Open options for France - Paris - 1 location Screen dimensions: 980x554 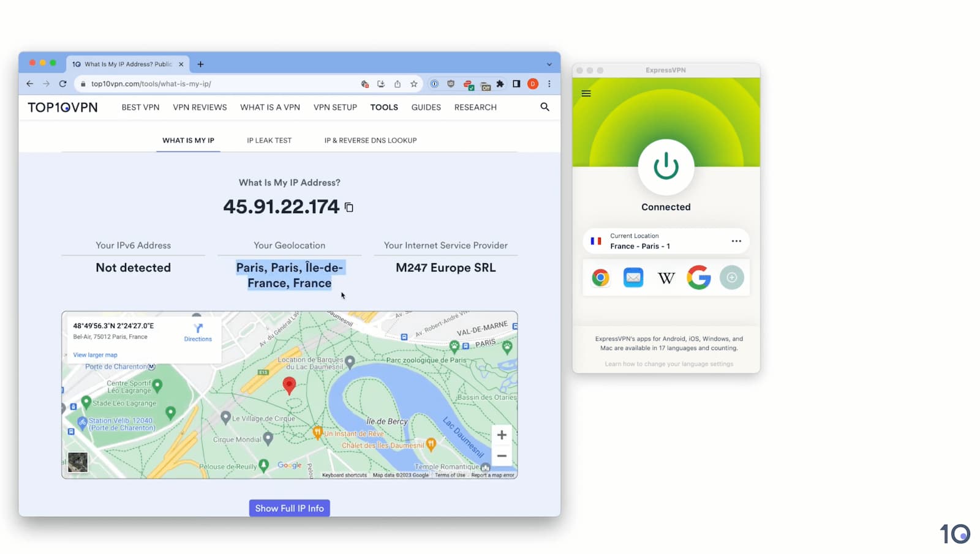pyautogui.click(x=736, y=241)
